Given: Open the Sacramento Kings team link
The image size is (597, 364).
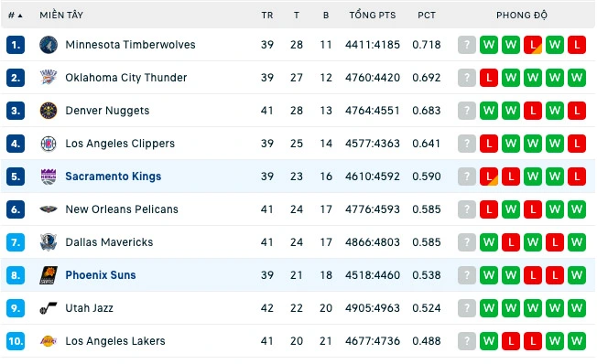Looking at the screenshot, I should 114,177.
